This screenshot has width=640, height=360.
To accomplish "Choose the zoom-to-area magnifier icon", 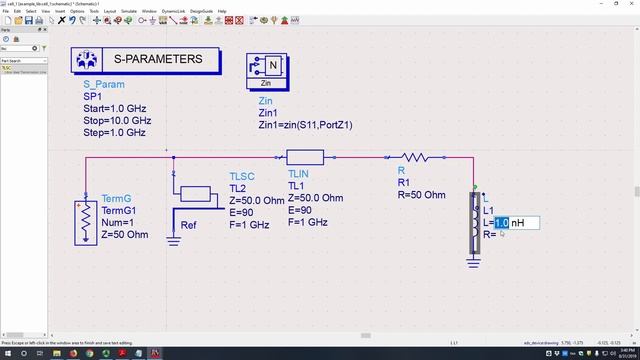I will click(107, 20).
